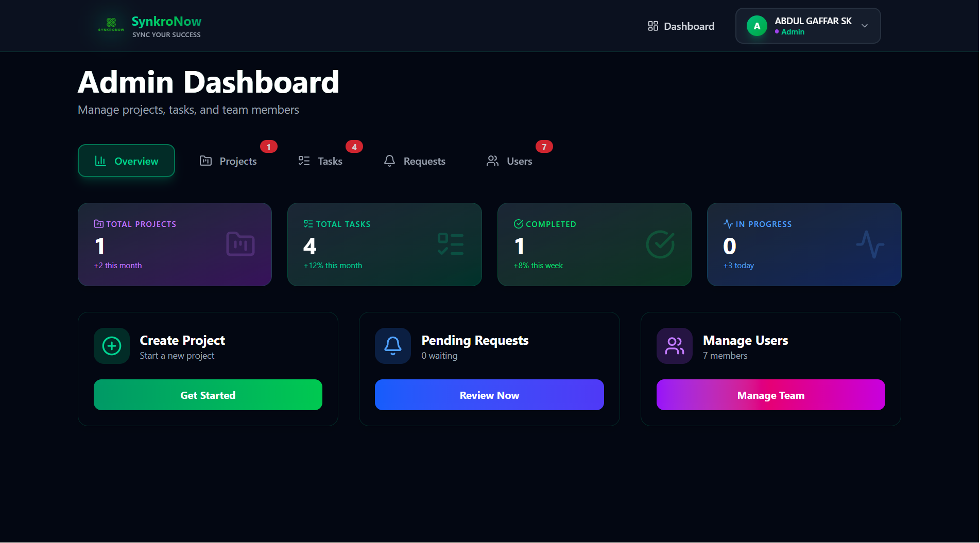Click the Manage Team button
The image size is (980, 543).
pos(770,395)
